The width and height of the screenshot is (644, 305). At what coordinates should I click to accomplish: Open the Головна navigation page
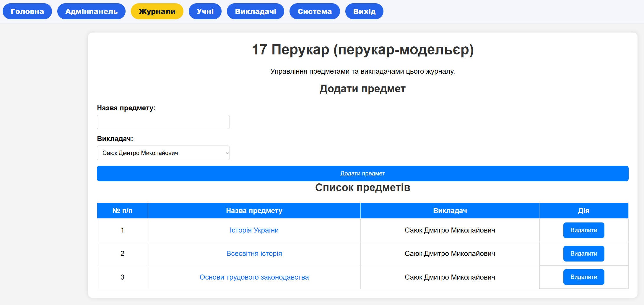[27, 11]
